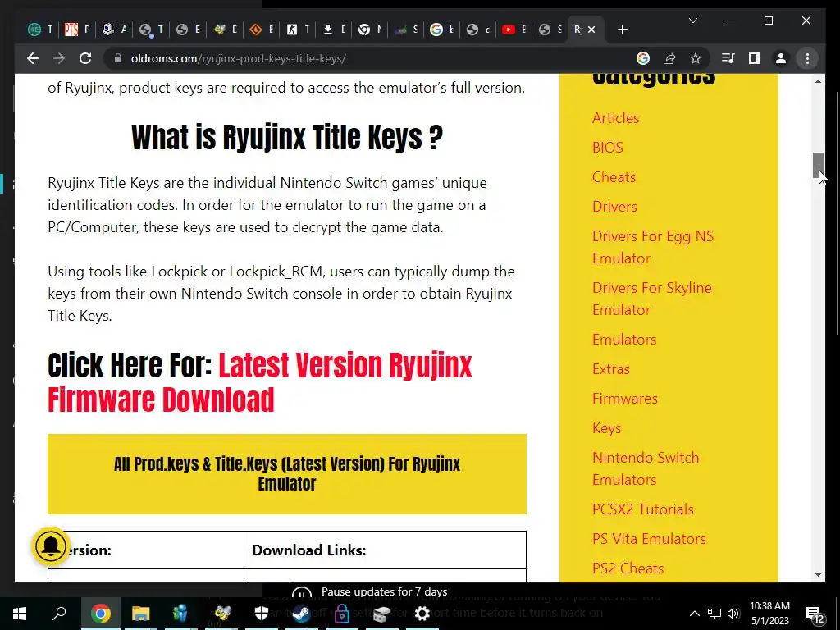This screenshot has height=630, width=840.
Task: Bookmark this page with the star icon
Action: [x=696, y=58]
